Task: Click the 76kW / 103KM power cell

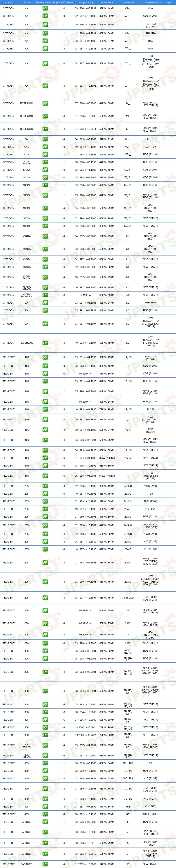Action: (107, 458)
